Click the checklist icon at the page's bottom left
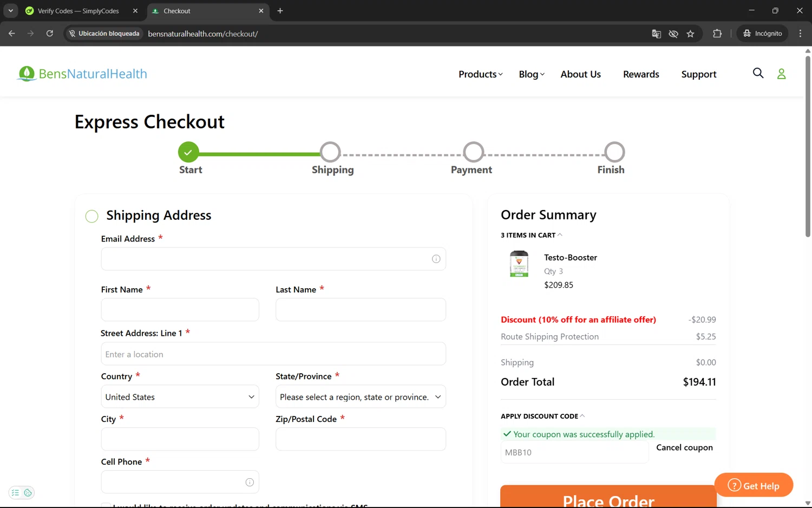 tap(15, 493)
